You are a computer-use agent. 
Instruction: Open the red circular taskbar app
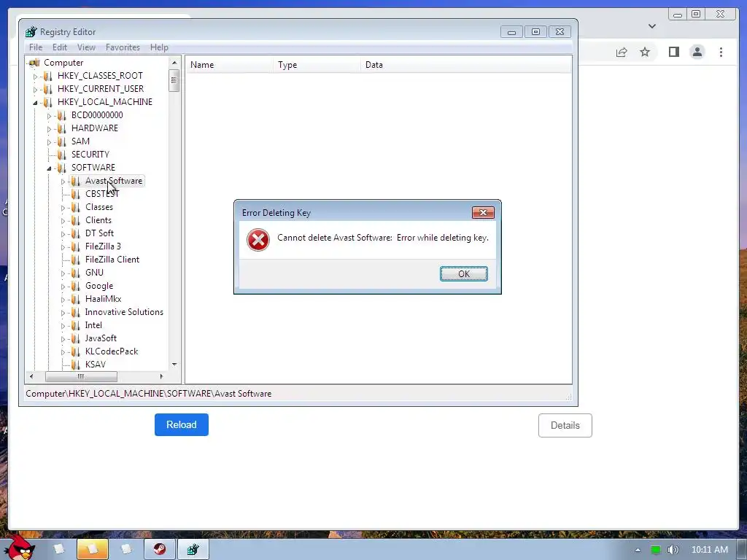point(160,550)
